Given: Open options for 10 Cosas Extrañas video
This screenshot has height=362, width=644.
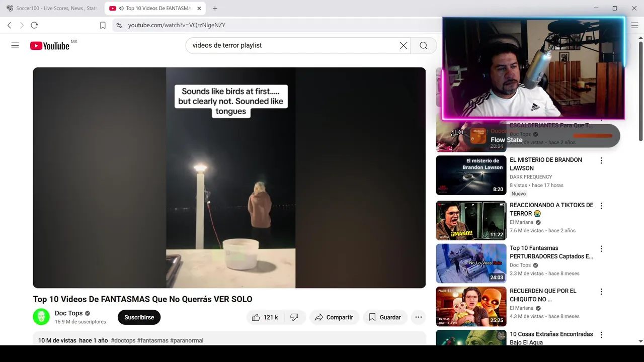Looking at the screenshot, I should coord(601,334).
